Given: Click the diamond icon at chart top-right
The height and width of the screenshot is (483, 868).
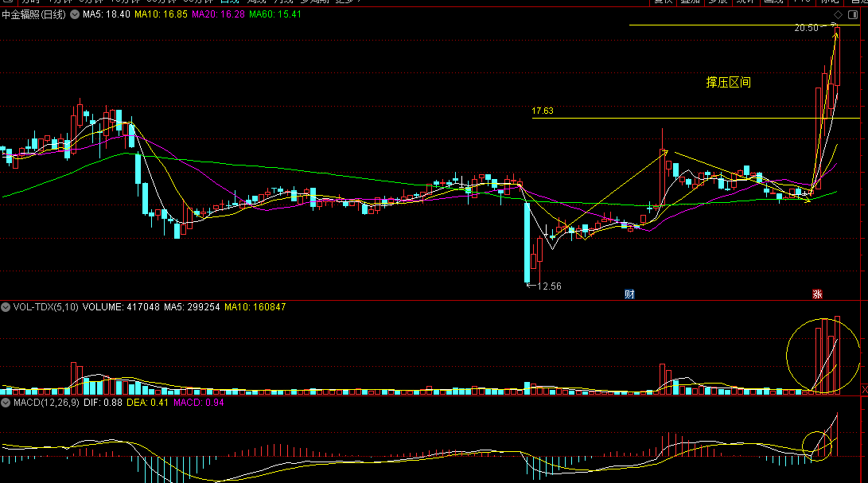Looking at the screenshot, I should click(838, 15).
